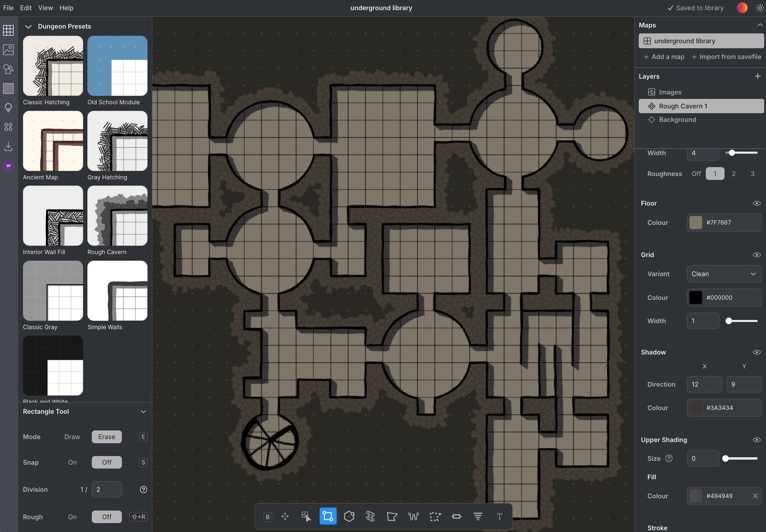Click the Floor colour swatch
The width and height of the screenshot is (766, 532).
(x=696, y=223)
